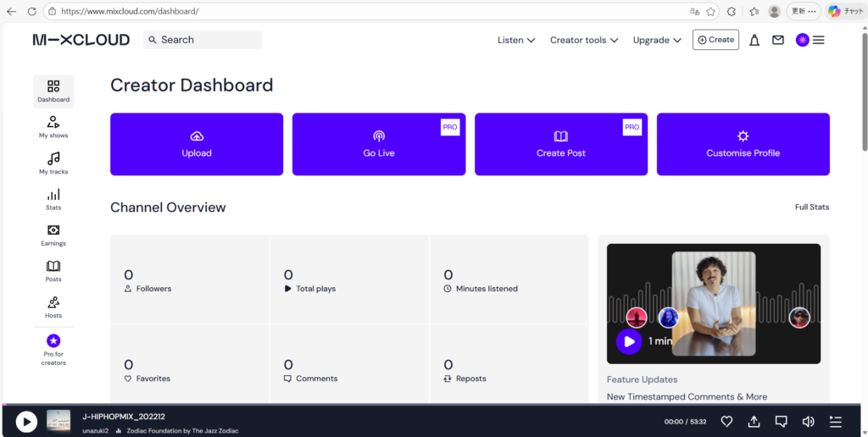Open the messages envelope icon
868x437 pixels.
click(777, 40)
